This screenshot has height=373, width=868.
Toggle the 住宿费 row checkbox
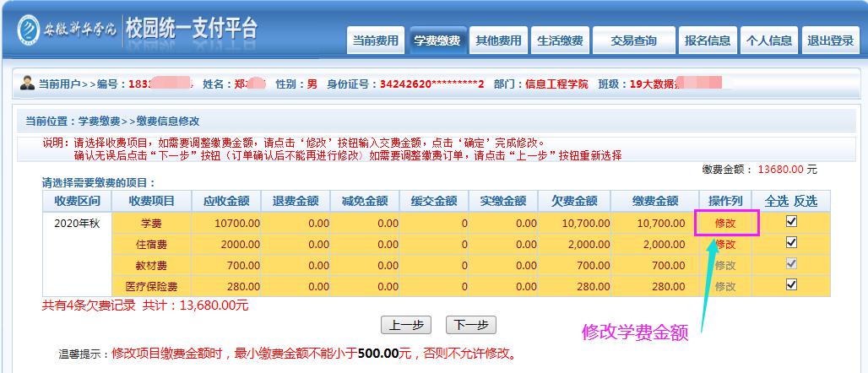[791, 242]
